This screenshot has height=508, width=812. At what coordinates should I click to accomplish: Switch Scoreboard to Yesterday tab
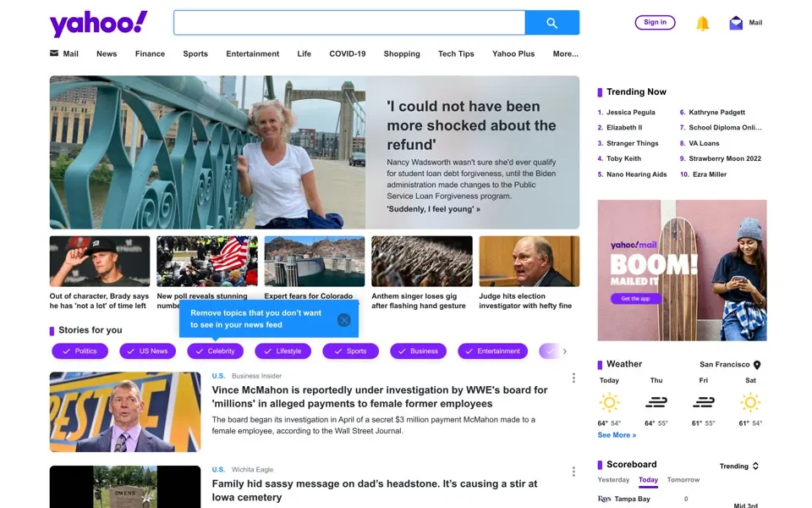613,479
